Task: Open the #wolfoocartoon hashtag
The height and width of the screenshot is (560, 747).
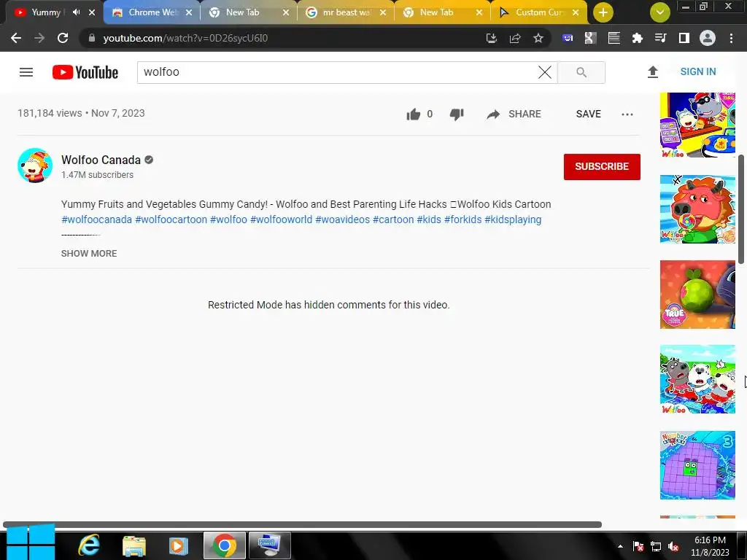Action: point(171,219)
